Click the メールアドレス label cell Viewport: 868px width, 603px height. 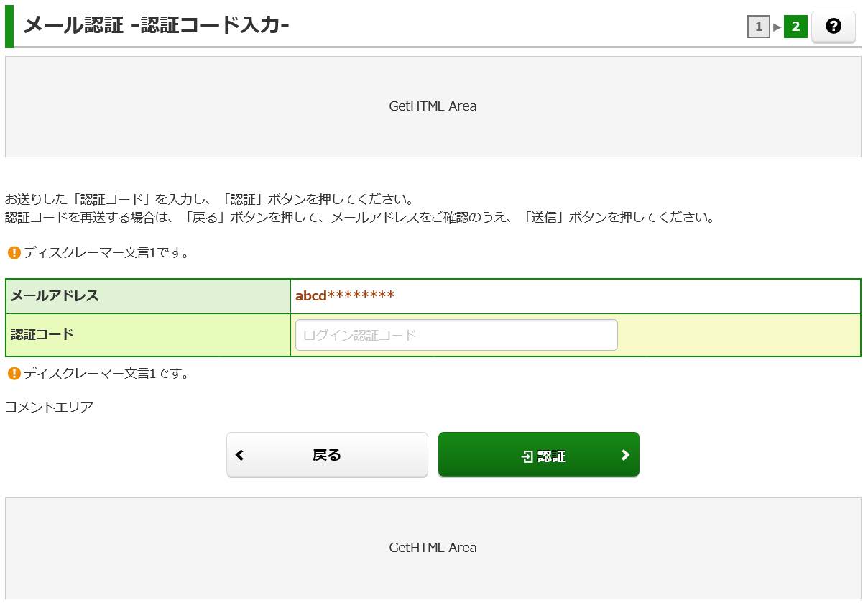tap(148, 296)
